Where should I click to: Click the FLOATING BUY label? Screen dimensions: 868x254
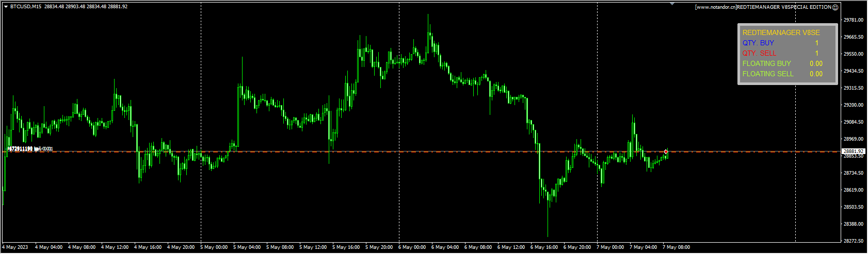pos(766,63)
